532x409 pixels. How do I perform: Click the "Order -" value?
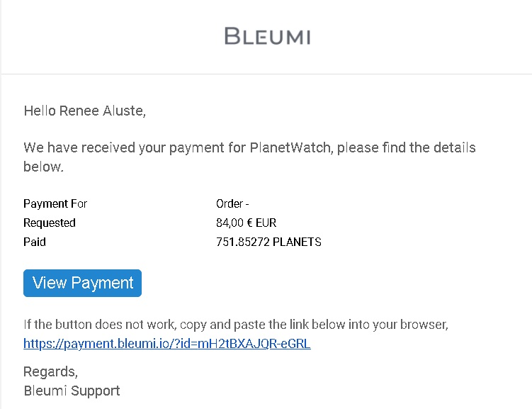[232, 203]
